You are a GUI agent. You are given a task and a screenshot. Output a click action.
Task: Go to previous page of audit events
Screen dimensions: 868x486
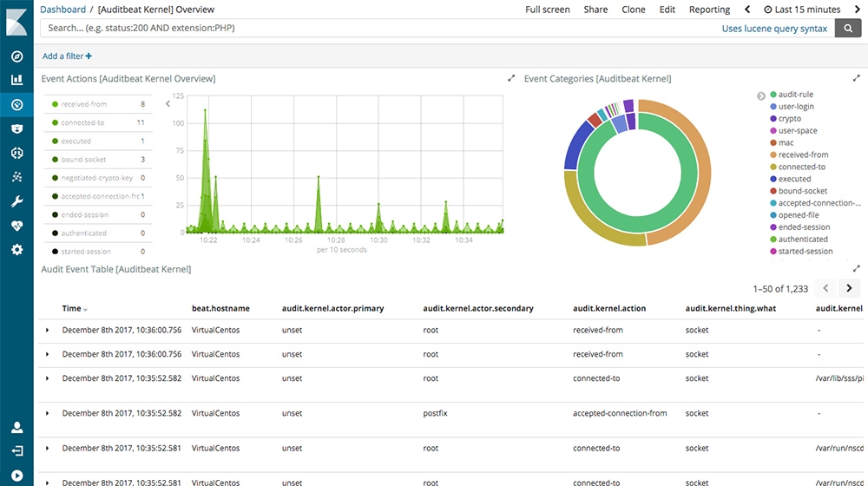(x=825, y=288)
